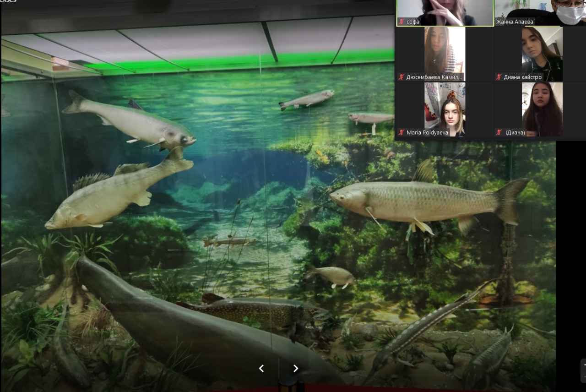
Task: Click the muted mic icon beside (Диана)
Action: click(499, 132)
